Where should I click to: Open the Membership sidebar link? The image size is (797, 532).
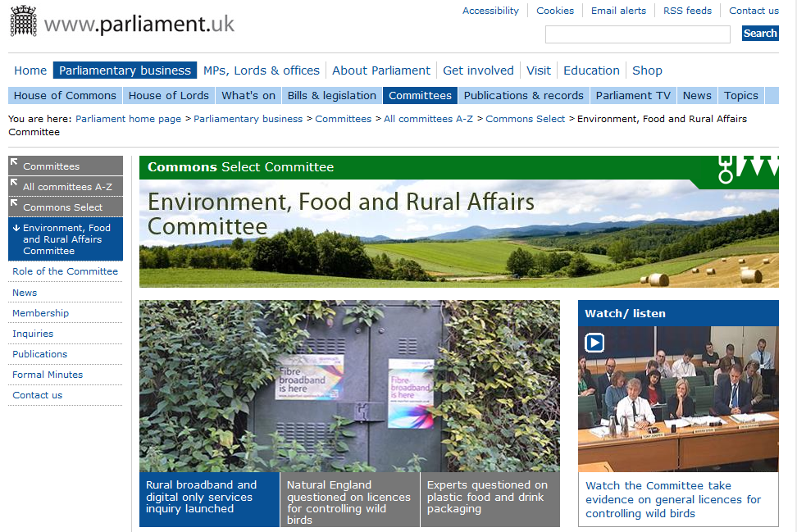click(x=41, y=313)
